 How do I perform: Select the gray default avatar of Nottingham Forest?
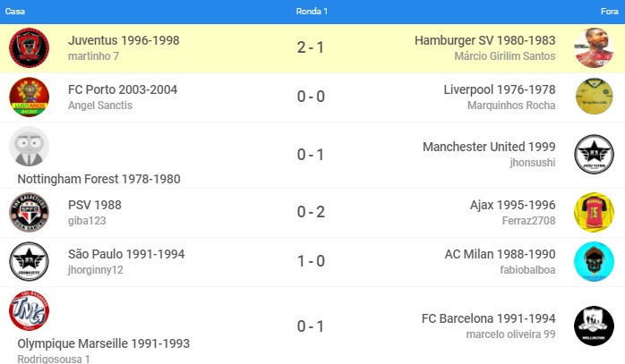pyautogui.click(x=29, y=146)
